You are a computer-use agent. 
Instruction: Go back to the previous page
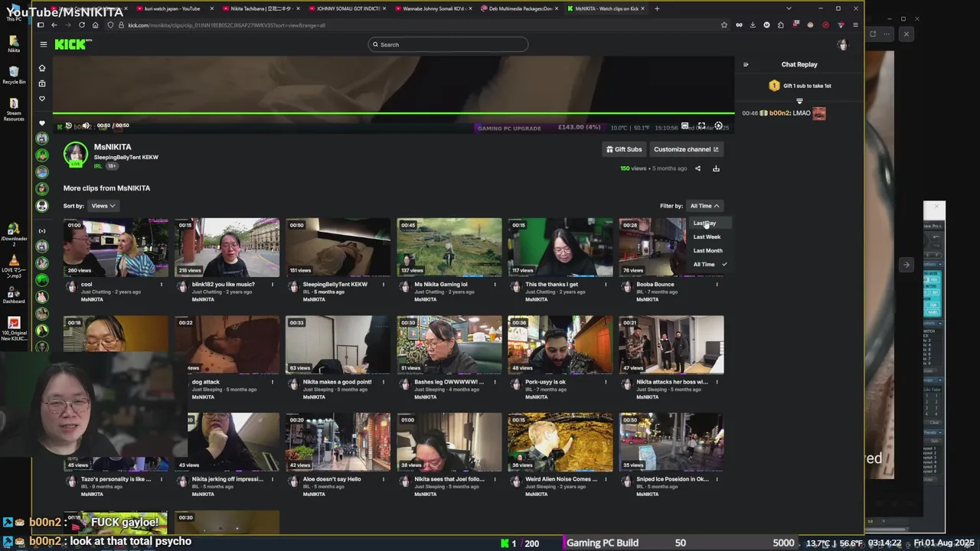54,25
